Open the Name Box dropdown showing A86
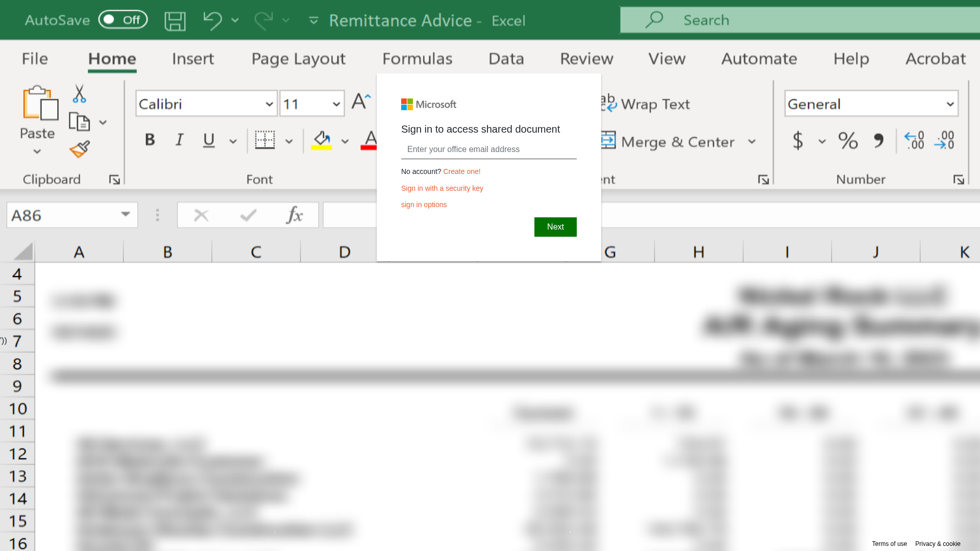 click(126, 214)
